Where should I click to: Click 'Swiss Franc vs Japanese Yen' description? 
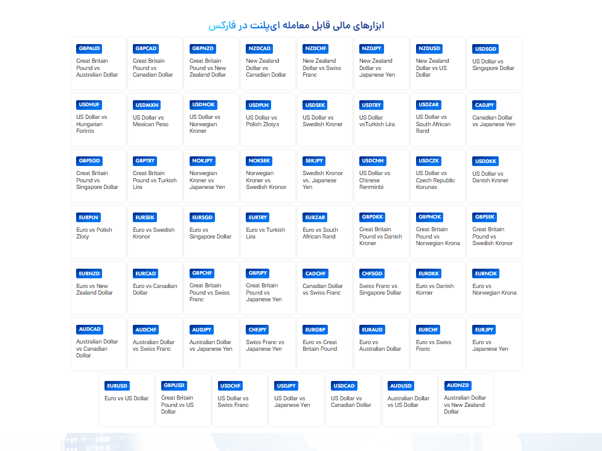(x=265, y=345)
